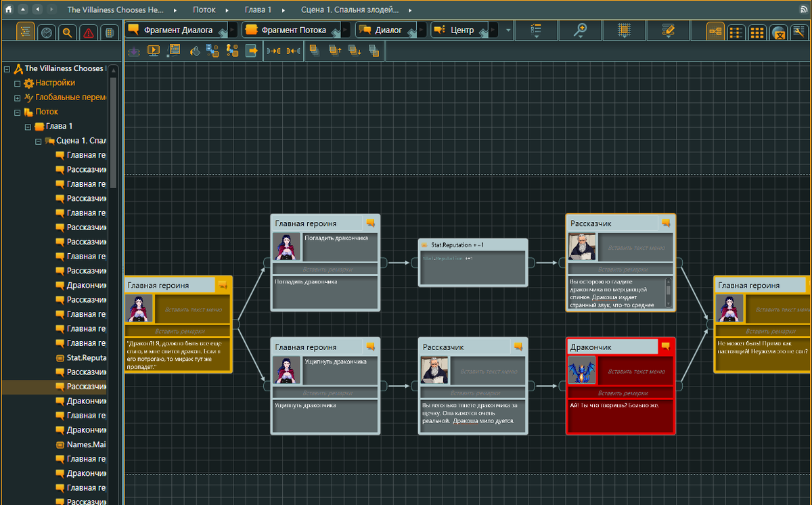
Task: Click the send to back layers icon
Action: [374, 51]
